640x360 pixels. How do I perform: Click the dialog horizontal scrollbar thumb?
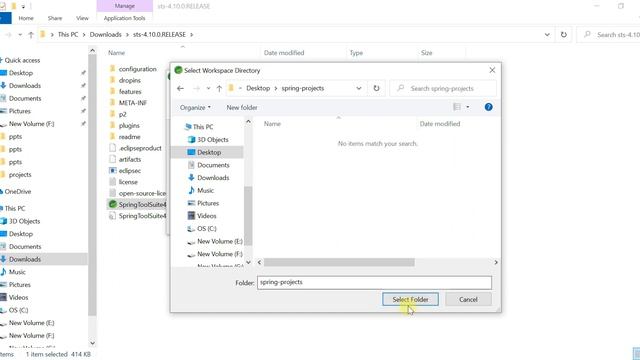tap(339, 262)
